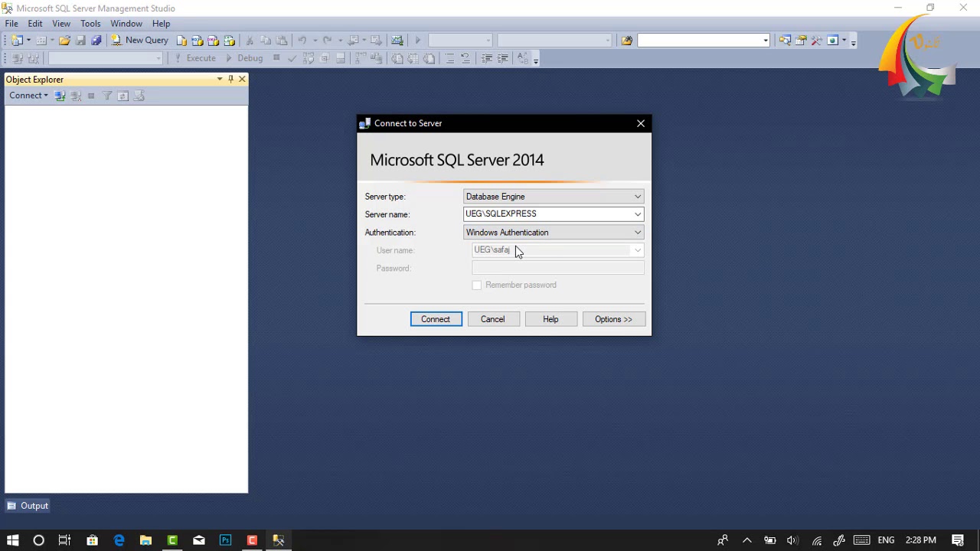Click the Output tab at bottom

coord(28,506)
